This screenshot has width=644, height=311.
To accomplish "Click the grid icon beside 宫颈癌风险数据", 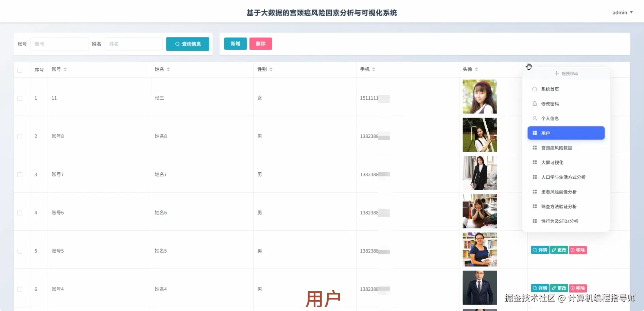I will (535, 148).
